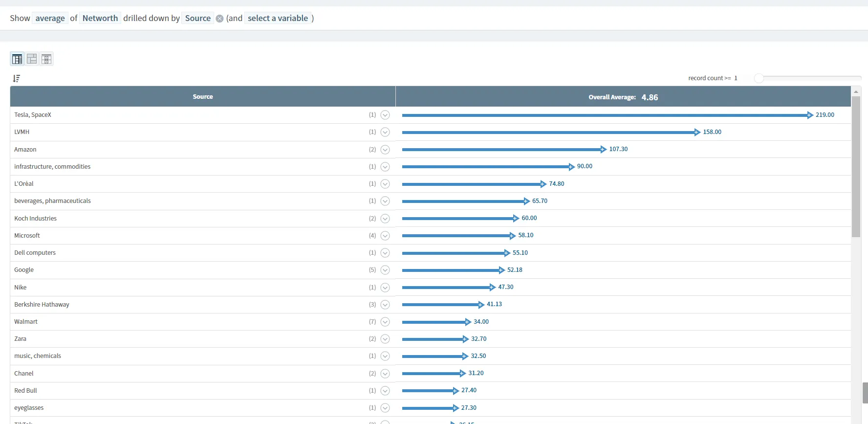Image resolution: width=868 pixels, height=424 pixels.
Task: Expand the Amazon row
Action: coord(385,150)
